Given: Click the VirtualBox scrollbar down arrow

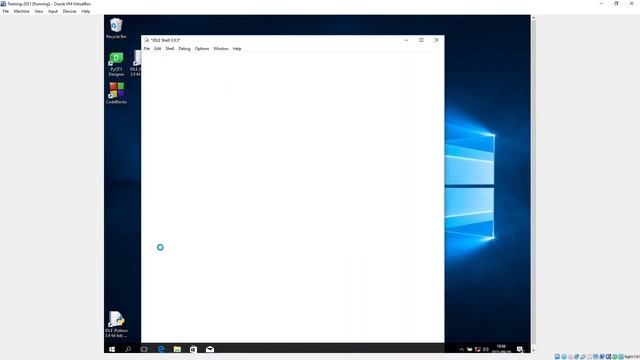Looking at the screenshot, I should point(533,351).
